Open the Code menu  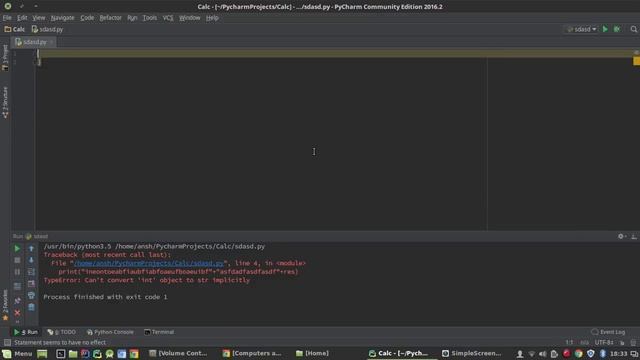87,18
